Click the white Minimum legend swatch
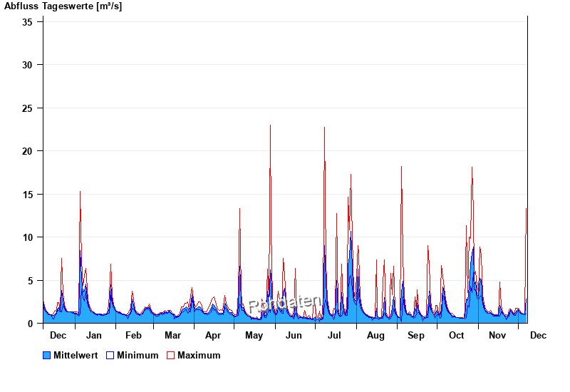This screenshot has height=392, width=570. pyautogui.click(x=110, y=355)
